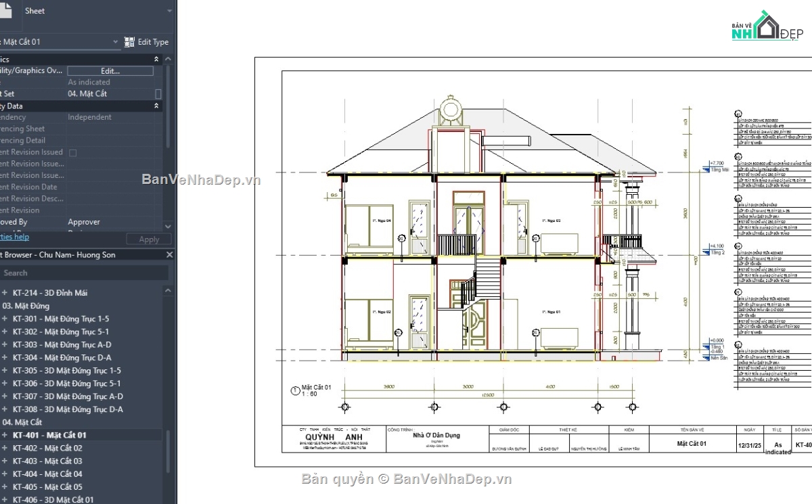
Task: Click the Mặt Cắt 01 view title on the sheet
Action: click(x=316, y=387)
